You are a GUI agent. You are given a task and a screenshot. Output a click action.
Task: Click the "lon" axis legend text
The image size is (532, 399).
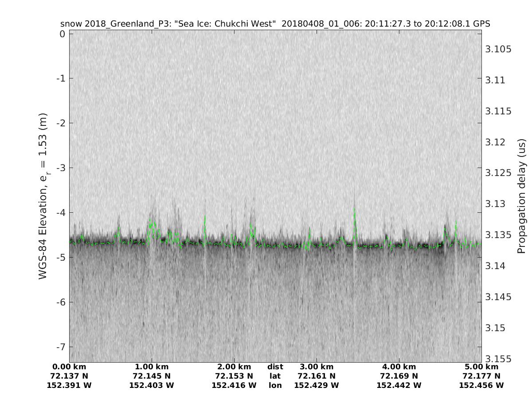click(275, 385)
